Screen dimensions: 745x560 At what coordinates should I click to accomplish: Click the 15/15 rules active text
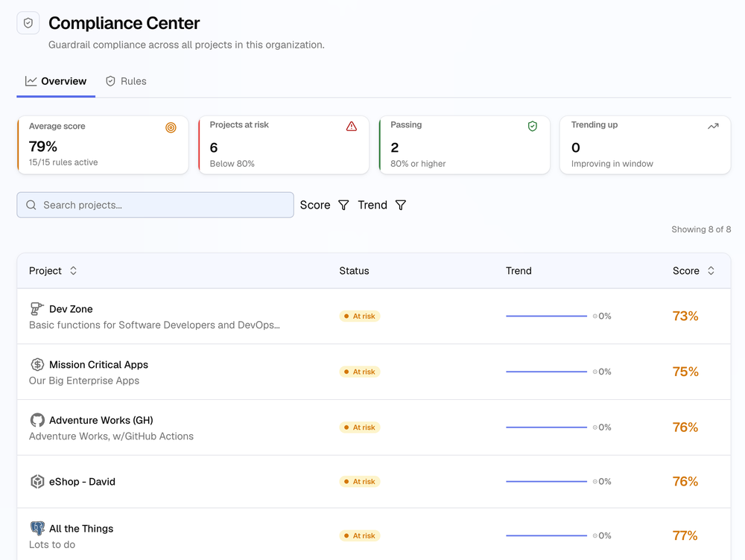(x=63, y=162)
